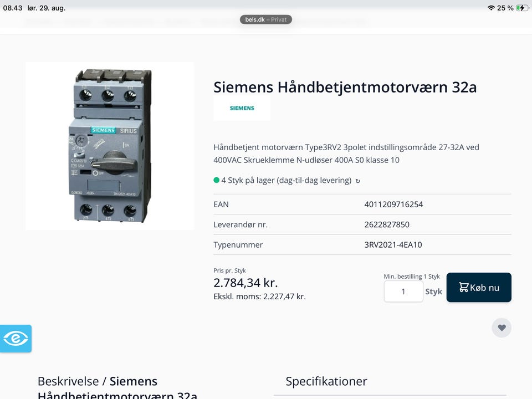Click the green in-stock indicator dot
The image size is (532, 399).
[217, 180]
